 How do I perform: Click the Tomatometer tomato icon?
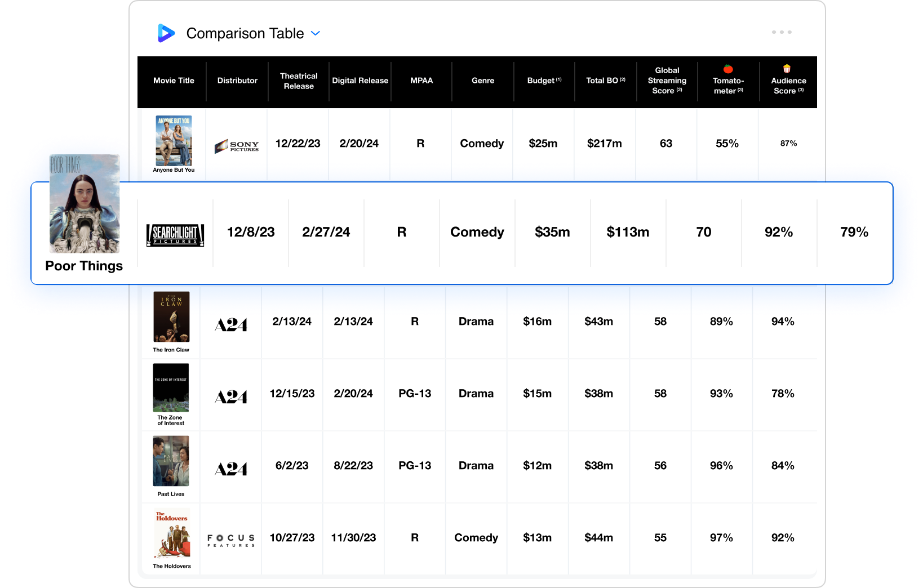pos(728,69)
